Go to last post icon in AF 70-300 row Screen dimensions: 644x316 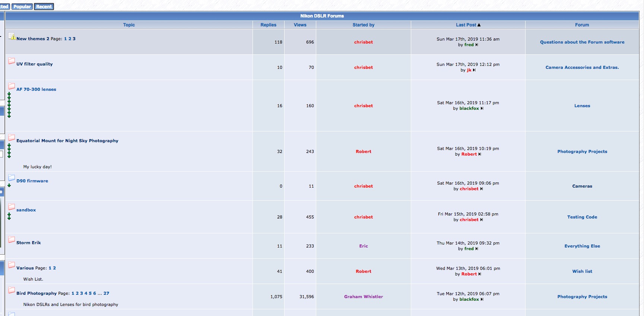[x=482, y=108]
